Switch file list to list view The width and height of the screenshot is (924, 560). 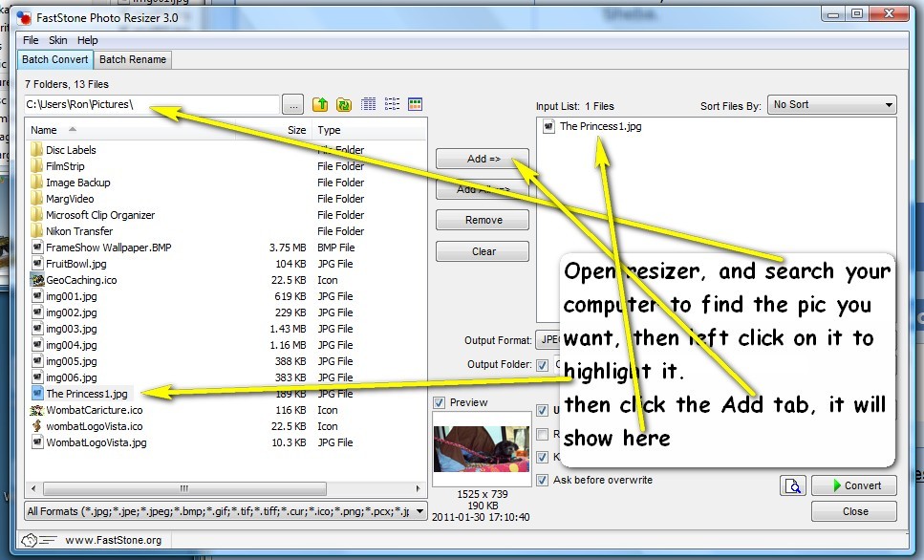coord(392,104)
